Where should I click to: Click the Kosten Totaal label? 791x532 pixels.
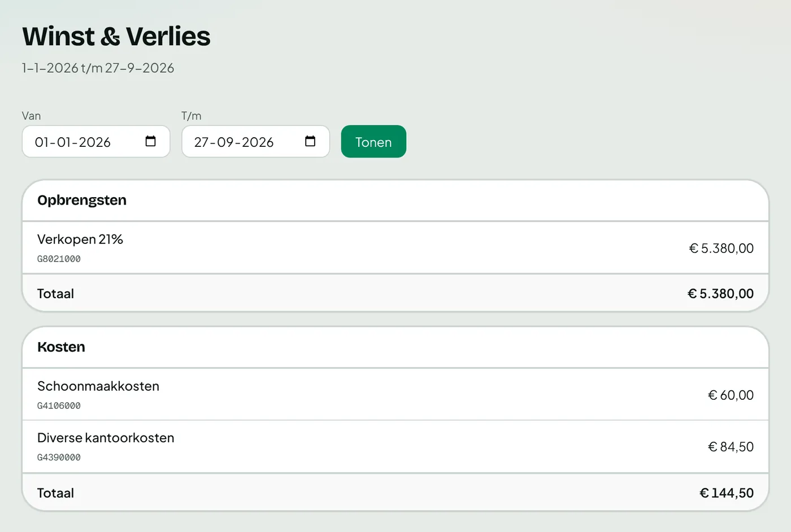(55, 493)
